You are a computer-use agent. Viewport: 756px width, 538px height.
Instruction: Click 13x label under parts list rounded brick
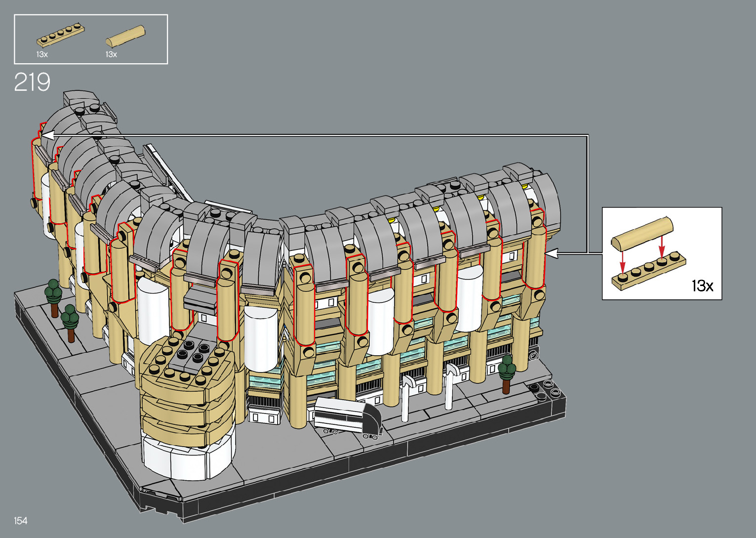coord(111,54)
